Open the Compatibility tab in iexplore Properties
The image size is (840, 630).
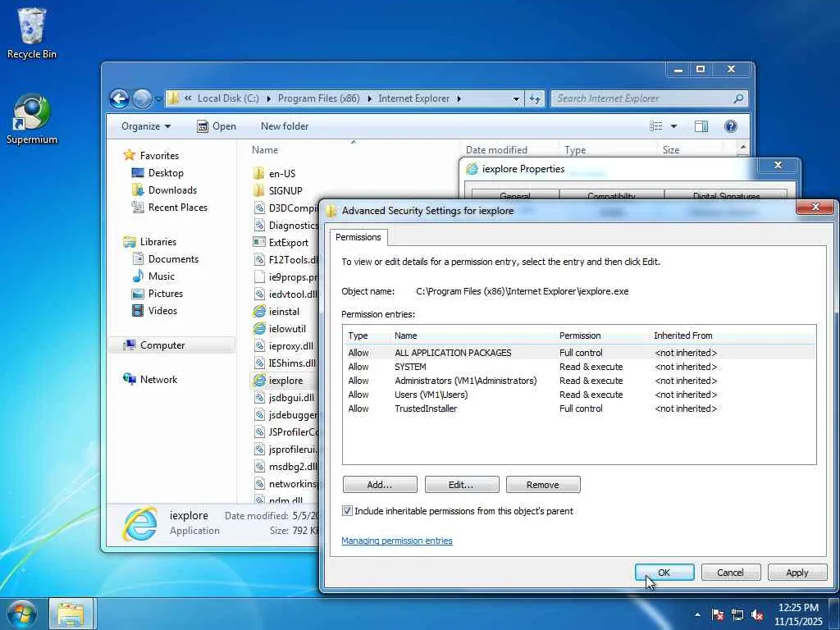point(611,196)
